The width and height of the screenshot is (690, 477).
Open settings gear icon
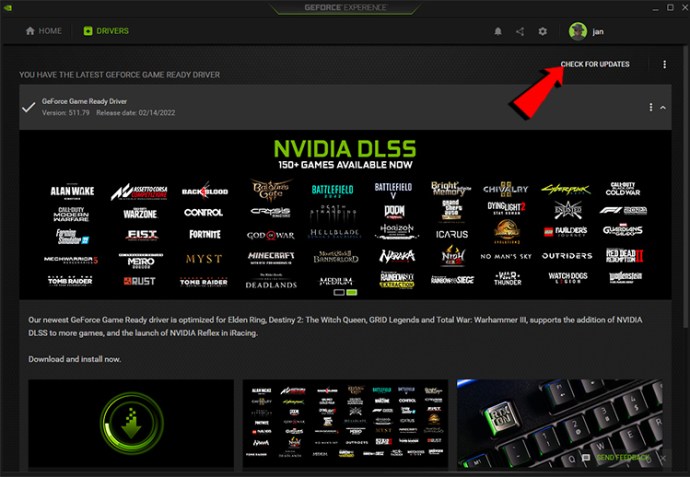(543, 31)
